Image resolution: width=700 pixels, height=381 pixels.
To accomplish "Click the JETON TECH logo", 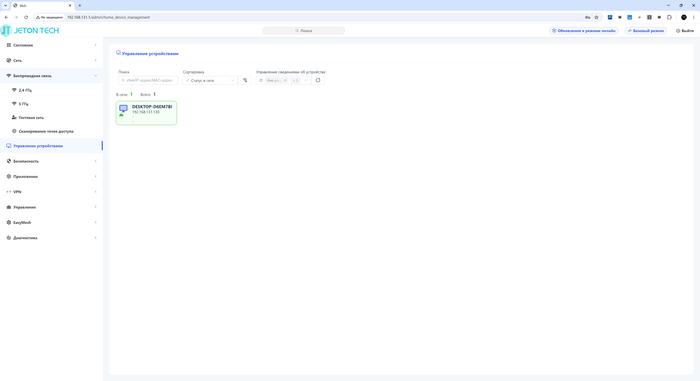I will click(x=30, y=30).
